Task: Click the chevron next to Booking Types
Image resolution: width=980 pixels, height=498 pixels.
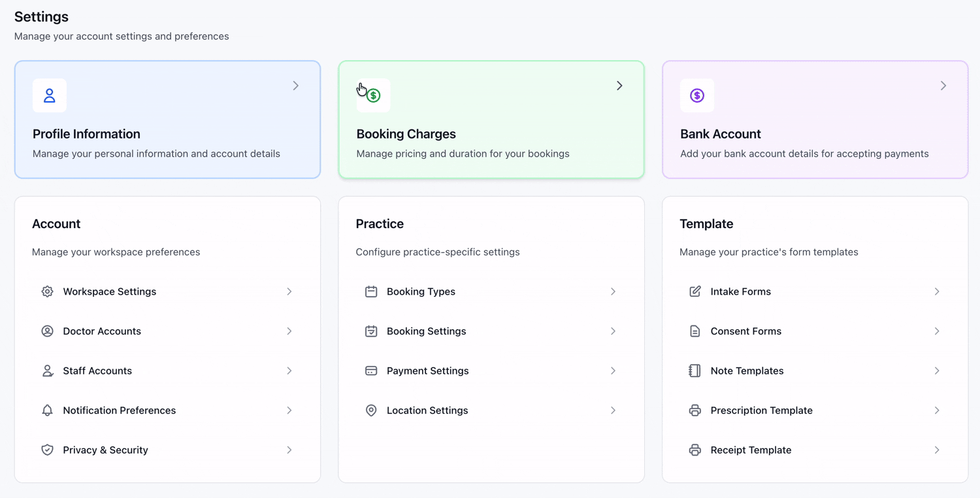Action: coord(613,291)
